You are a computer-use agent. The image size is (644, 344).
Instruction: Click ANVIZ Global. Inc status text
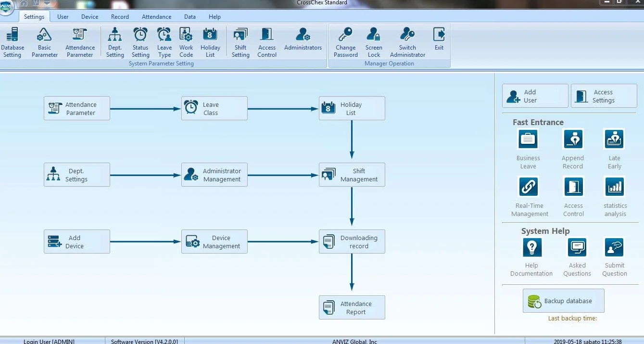pos(354,341)
